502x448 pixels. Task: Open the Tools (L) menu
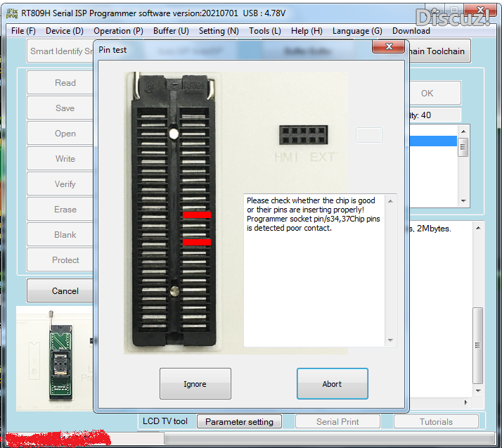coord(264,31)
